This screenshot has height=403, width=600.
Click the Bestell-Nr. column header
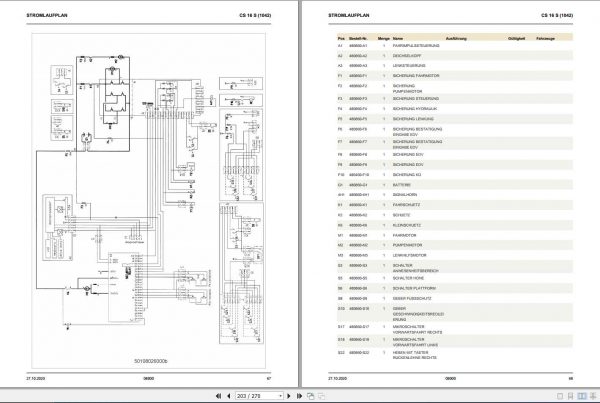(x=358, y=39)
